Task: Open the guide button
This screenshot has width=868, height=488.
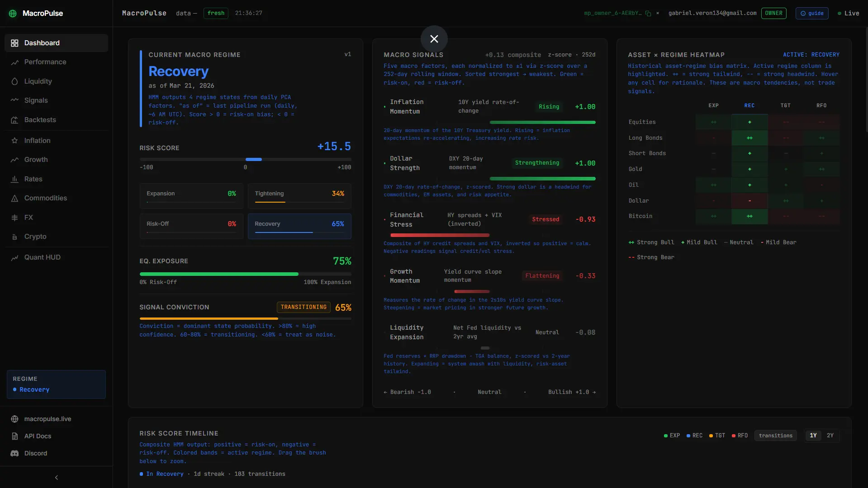Action: [x=812, y=13]
